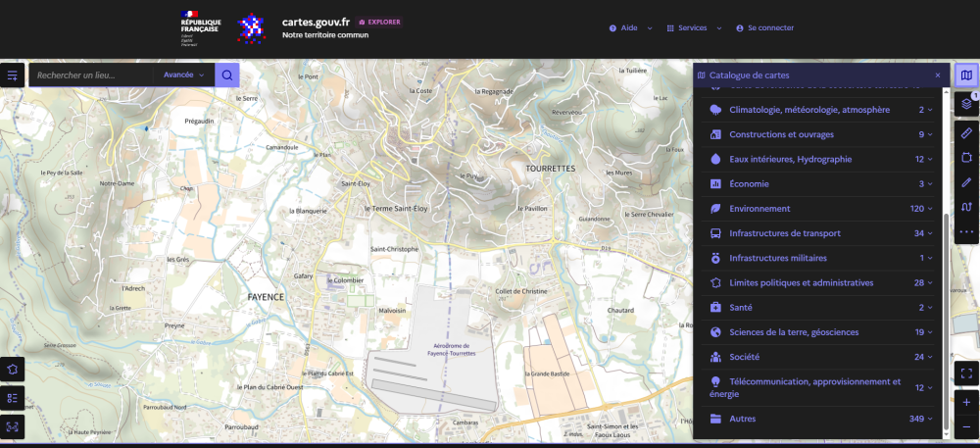Click the Rechercher un lieu search field
This screenshot has height=448, width=980.
[x=90, y=75]
